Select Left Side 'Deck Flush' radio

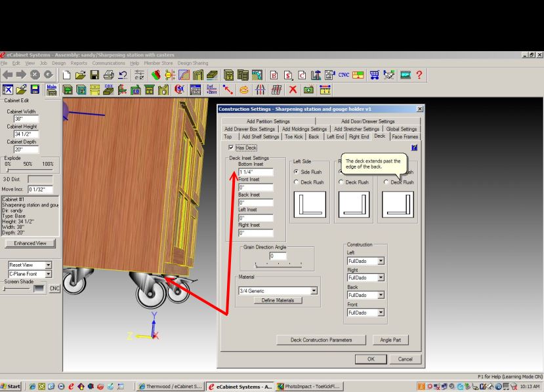pos(297,182)
